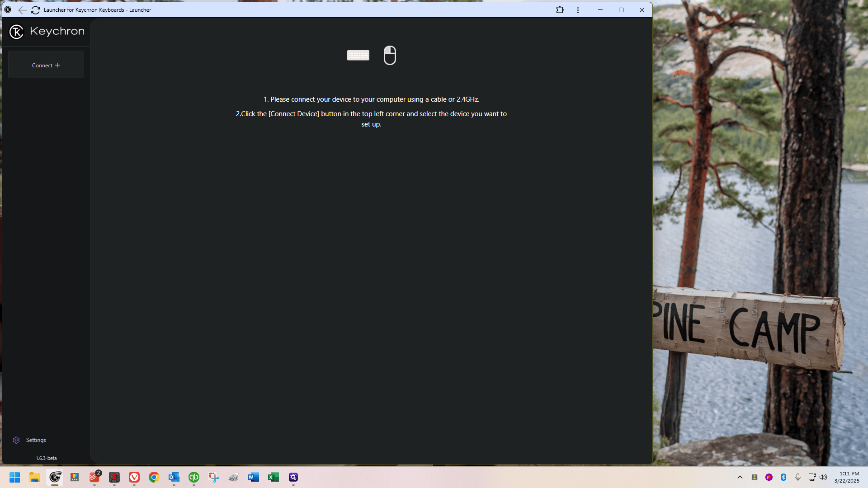Open the clock and date showing 1:11 PM
Viewport: 868px width, 488px height.
847,477
